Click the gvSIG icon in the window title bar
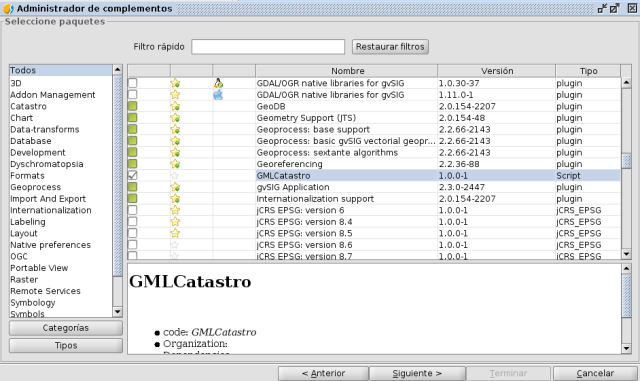Viewport: 640px width, 381px height. 8,8
